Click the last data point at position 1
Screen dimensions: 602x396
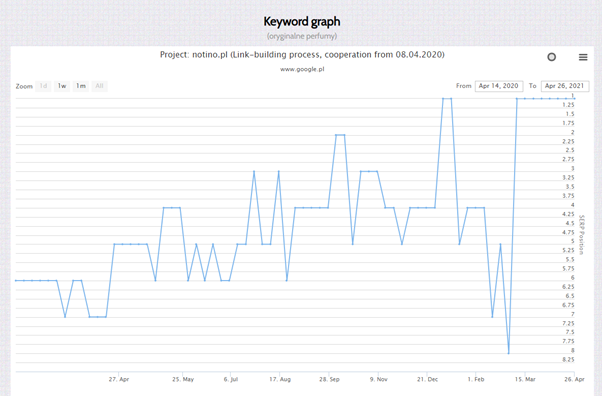pos(574,99)
